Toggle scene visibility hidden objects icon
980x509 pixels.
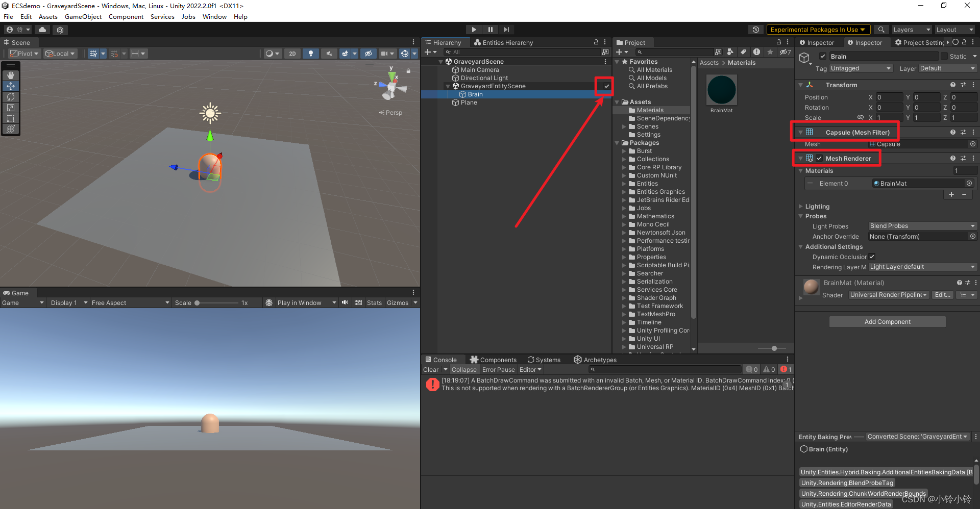(369, 54)
